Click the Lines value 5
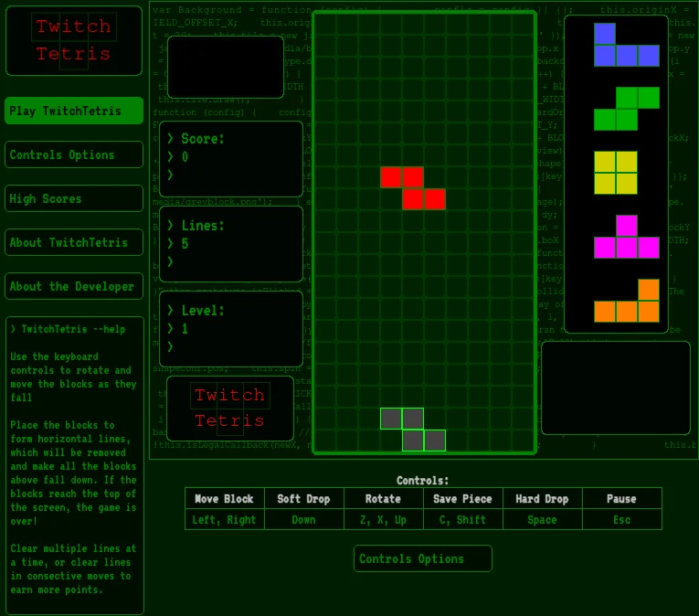 pyautogui.click(x=185, y=243)
